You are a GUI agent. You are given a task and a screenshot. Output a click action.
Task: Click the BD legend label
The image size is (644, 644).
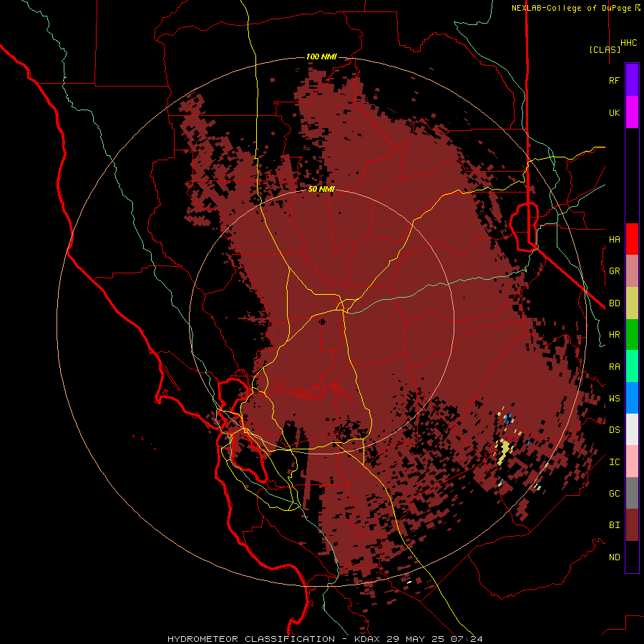614,303
